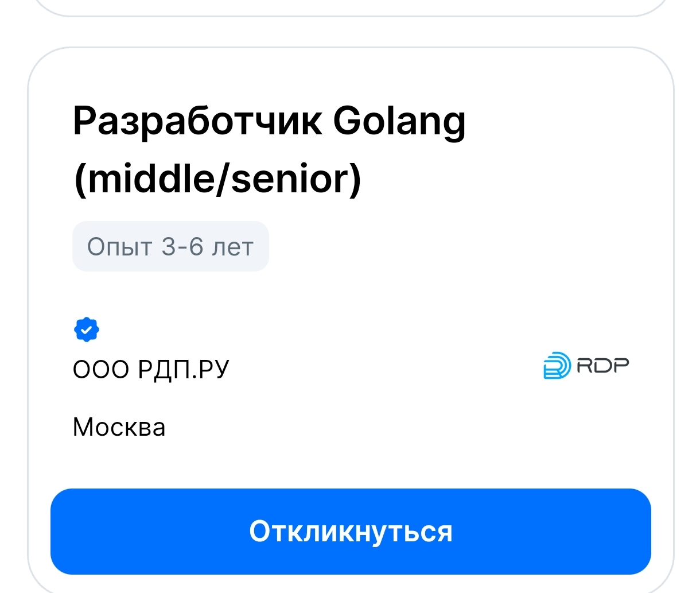The image size is (700, 593).
Task: Click the Москва location text
Action: point(119,428)
